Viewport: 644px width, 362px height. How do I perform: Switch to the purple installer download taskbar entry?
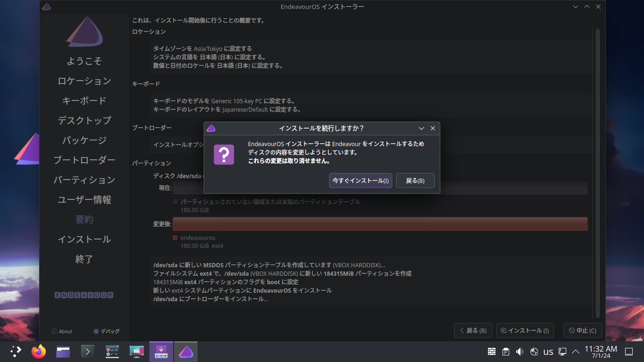pos(161,351)
